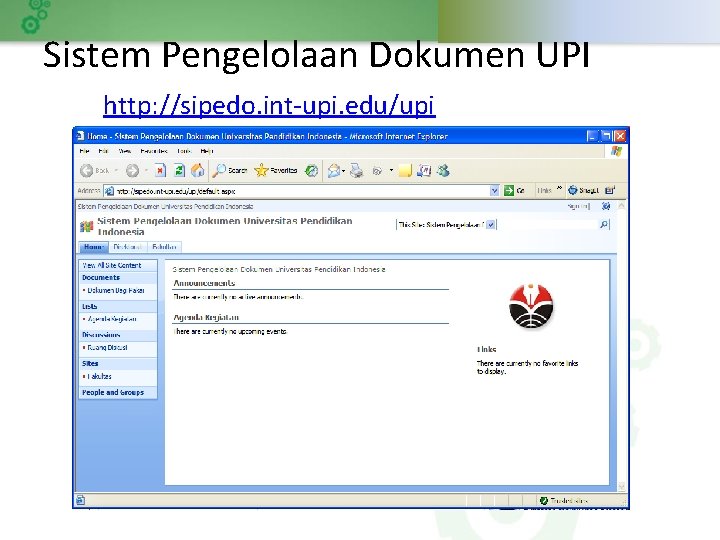
Task: Open the Edit menu
Action: [103, 151]
